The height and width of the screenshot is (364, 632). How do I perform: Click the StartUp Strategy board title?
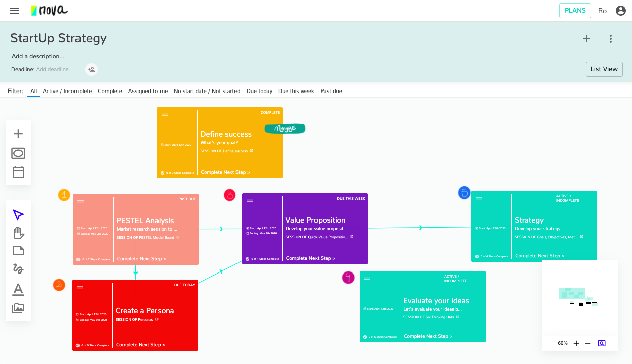tap(58, 38)
